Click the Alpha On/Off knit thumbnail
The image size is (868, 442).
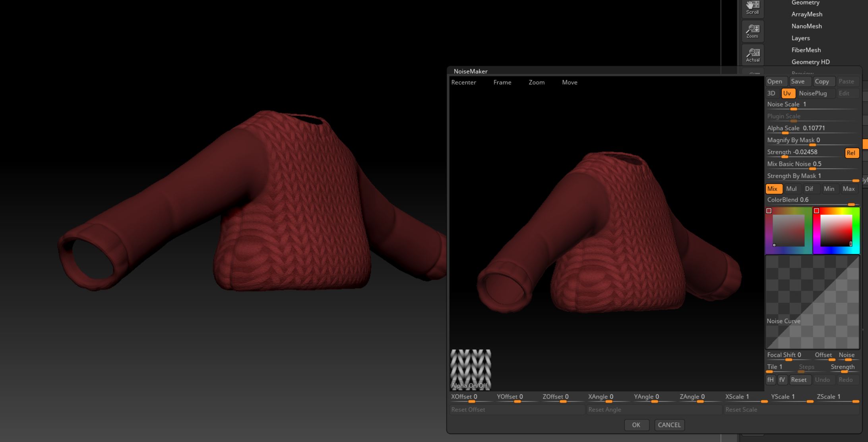click(x=471, y=369)
